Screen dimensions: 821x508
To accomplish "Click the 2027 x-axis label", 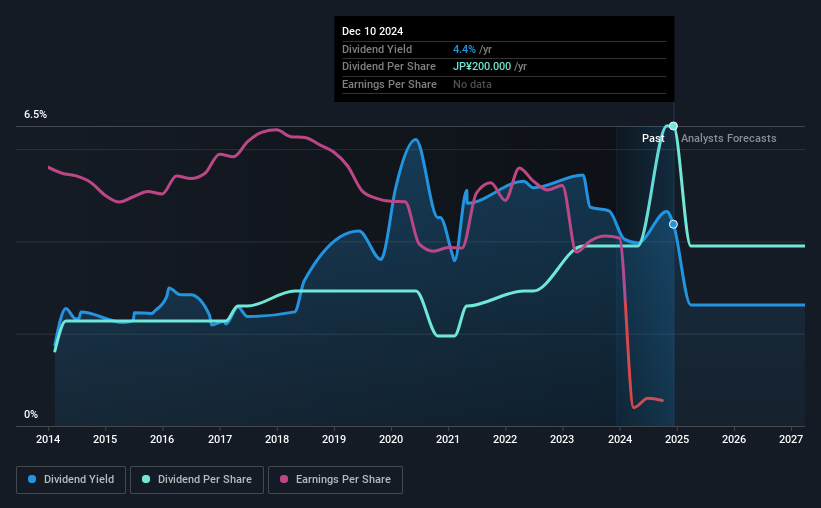I will point(791,439).
